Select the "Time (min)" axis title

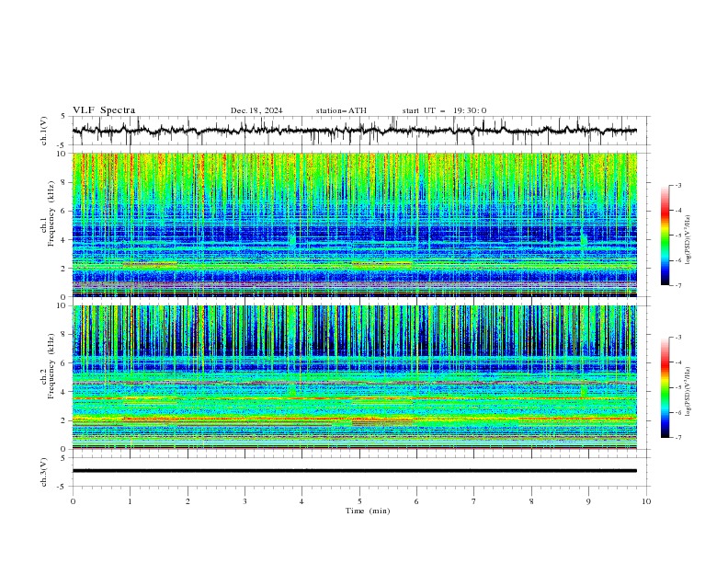pyautogui.click(x=368, y=511)
